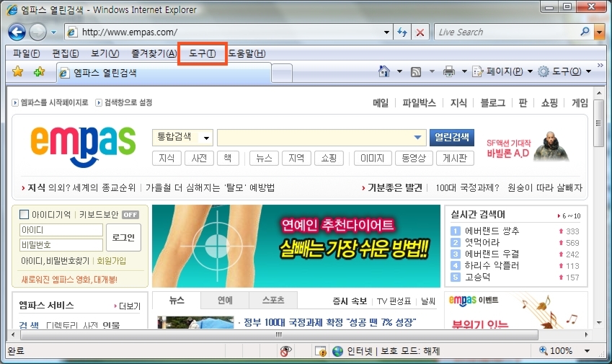
Task: Click the 회원가입 link
Action: [x=111, y=261]
